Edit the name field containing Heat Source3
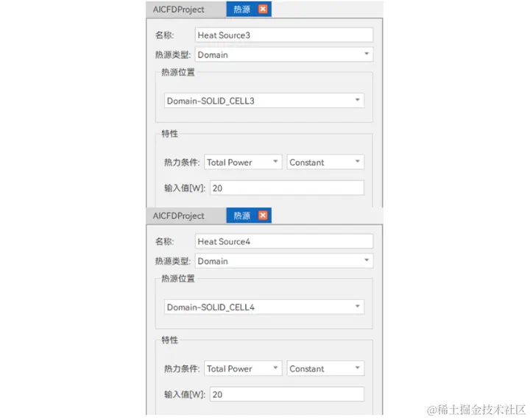This screenshot has width=530, height=420. (x=284, y=35)
